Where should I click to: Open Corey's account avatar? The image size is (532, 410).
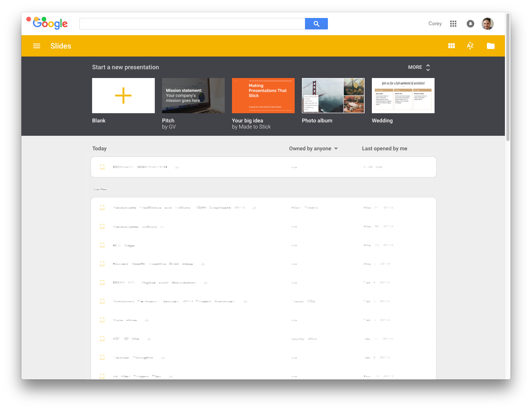tap(488, 24)
